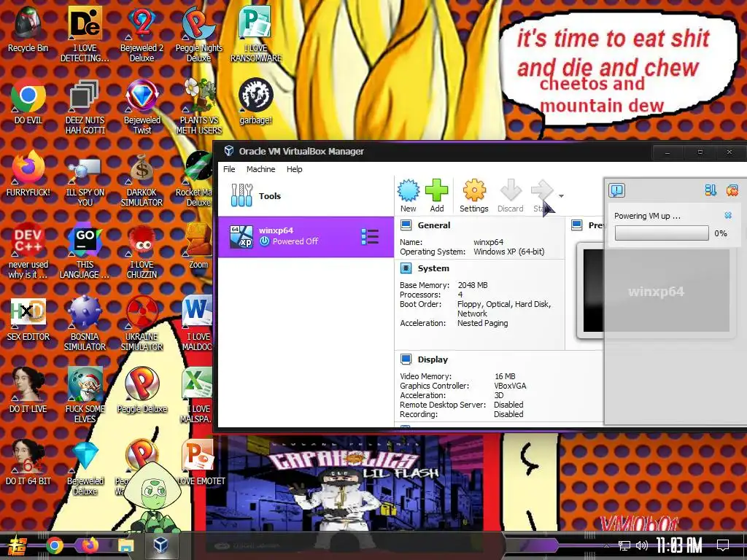This screenshot has width=747, height=560.
Task: Open Chrome from the taskbar
Action: (x=54, y=545)
